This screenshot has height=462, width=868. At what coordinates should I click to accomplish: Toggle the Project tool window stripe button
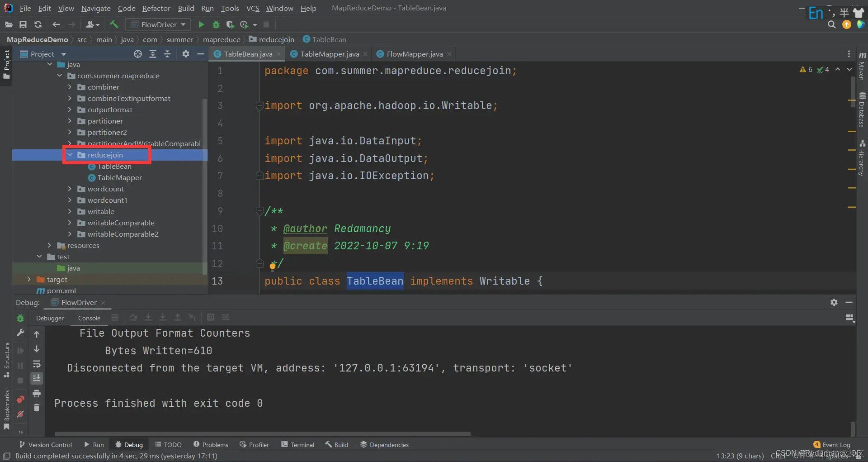[x=6, y=64]
